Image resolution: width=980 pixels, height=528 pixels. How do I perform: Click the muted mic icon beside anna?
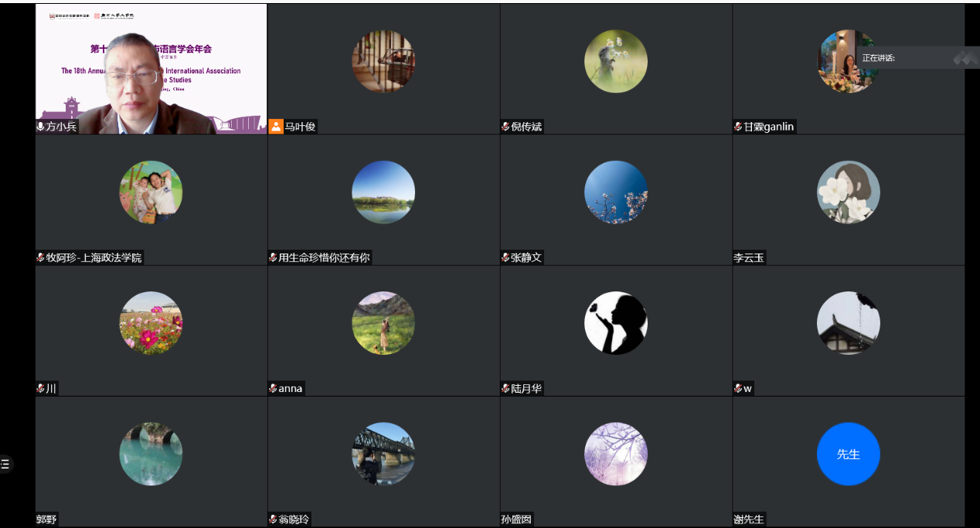click(273, 389)
